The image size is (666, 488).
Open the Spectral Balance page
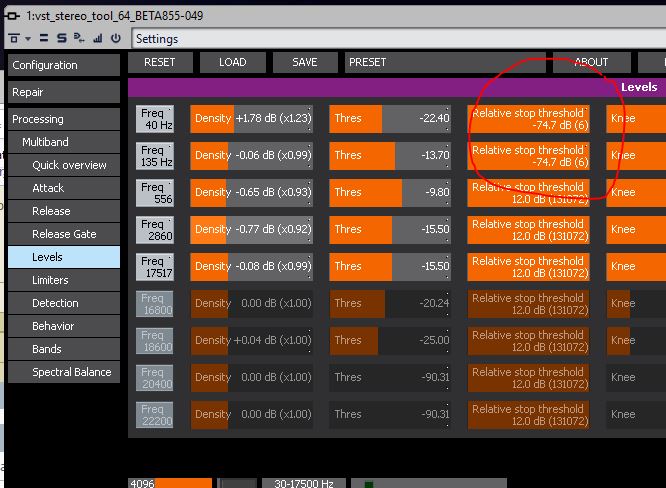click(64, 372)
